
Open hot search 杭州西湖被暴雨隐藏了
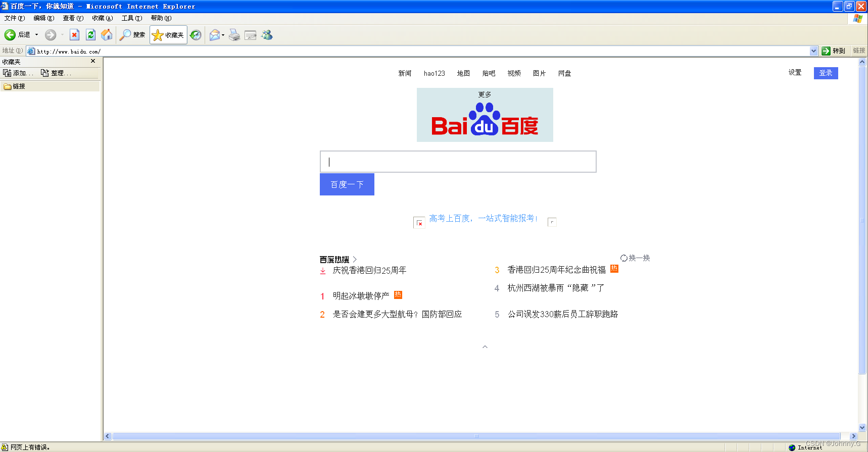[x=556, y=288]
